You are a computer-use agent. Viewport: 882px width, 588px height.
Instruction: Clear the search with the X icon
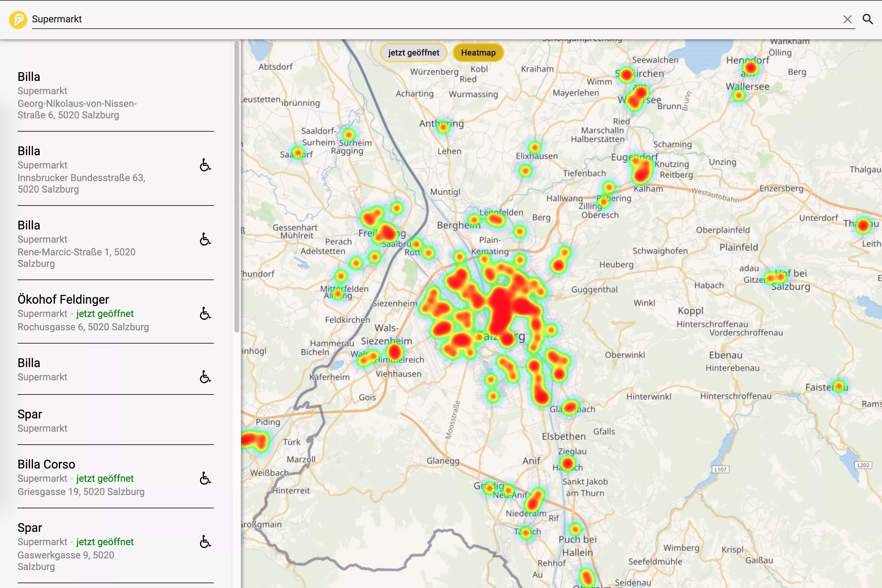[x=847, y=20]
